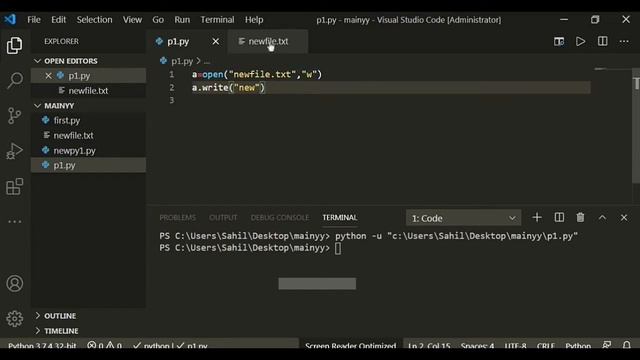Click Ln 2, Col 15 cursor position
The width and height of the screenshot is (640, 360).
(x=429, y=346)
